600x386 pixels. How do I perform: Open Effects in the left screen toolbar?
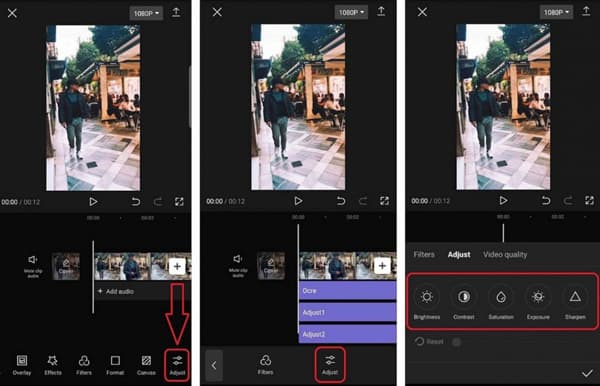53,365
